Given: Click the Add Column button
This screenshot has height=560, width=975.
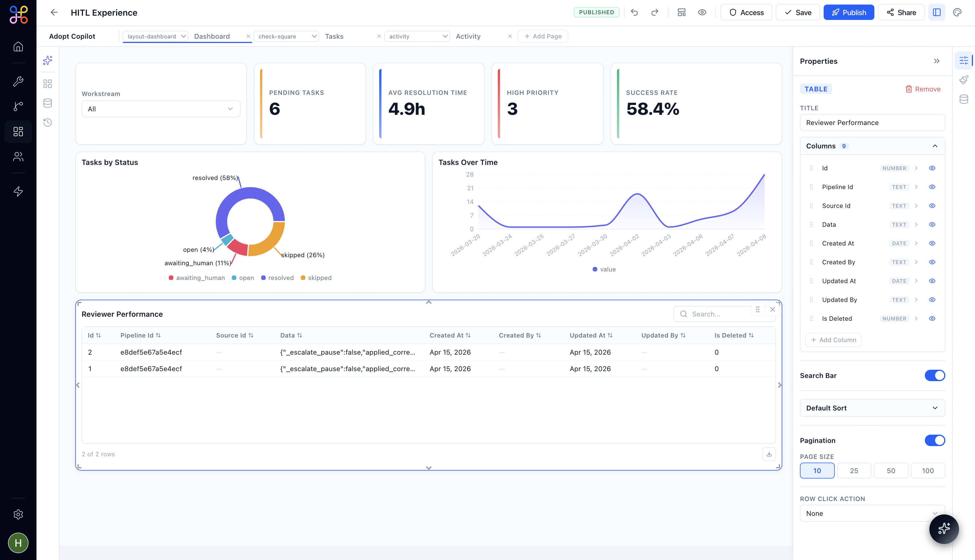Looking at the screenshot, I should point(833,340).
